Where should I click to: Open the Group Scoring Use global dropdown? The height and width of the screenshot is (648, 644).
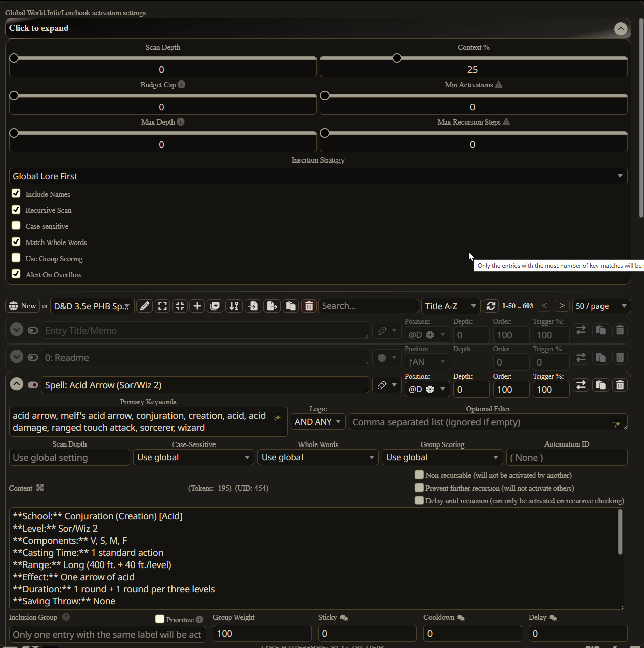[443, 457]
